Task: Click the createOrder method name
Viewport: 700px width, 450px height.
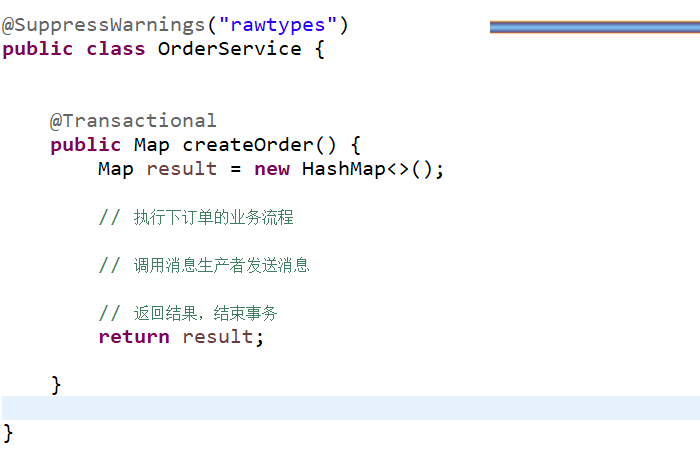Action: pos(248,145)
